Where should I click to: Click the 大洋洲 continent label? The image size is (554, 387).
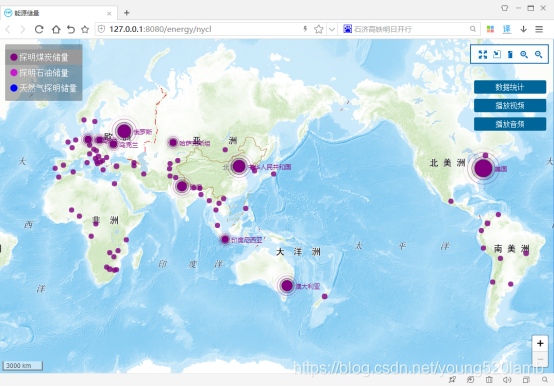[x=298, y=252]
